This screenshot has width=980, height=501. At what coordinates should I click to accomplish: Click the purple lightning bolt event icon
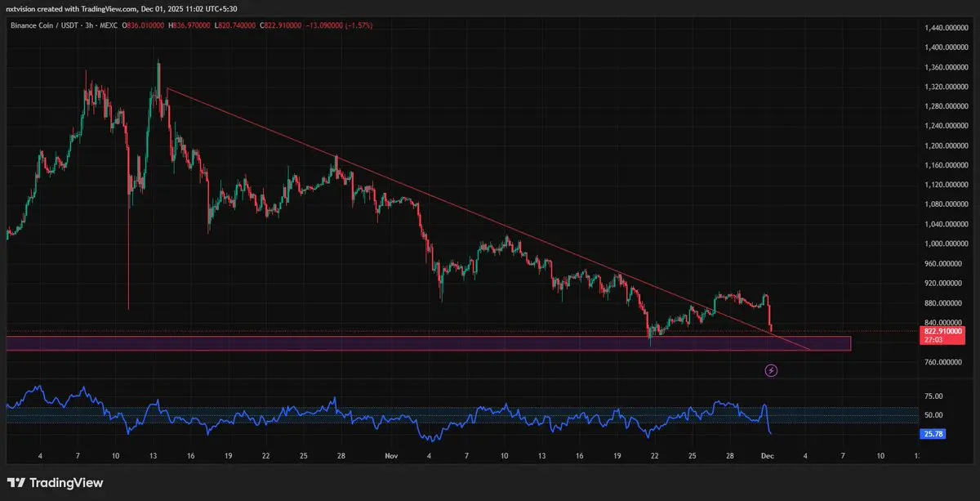pos(771,371)
